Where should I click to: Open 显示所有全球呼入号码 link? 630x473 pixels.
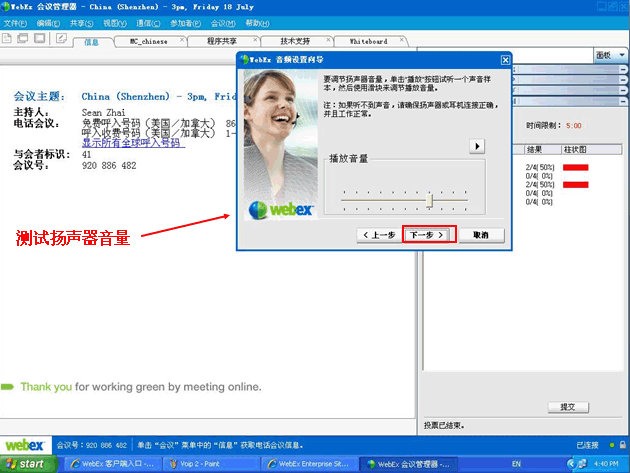coord(131,142)
